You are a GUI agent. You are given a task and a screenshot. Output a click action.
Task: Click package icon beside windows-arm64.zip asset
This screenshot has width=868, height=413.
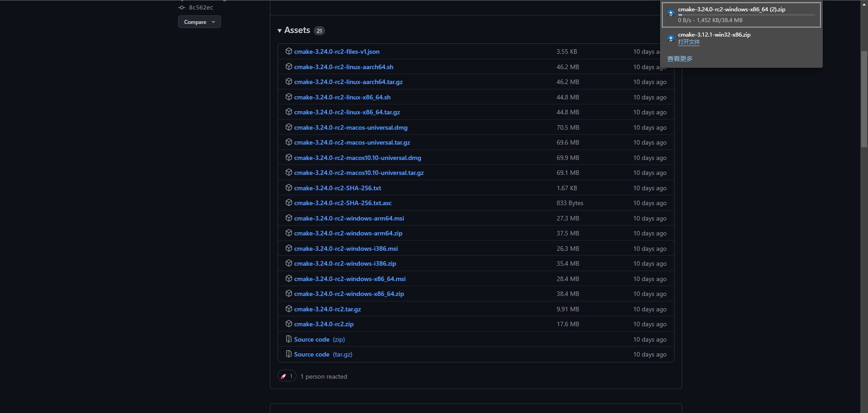point(289,233)
